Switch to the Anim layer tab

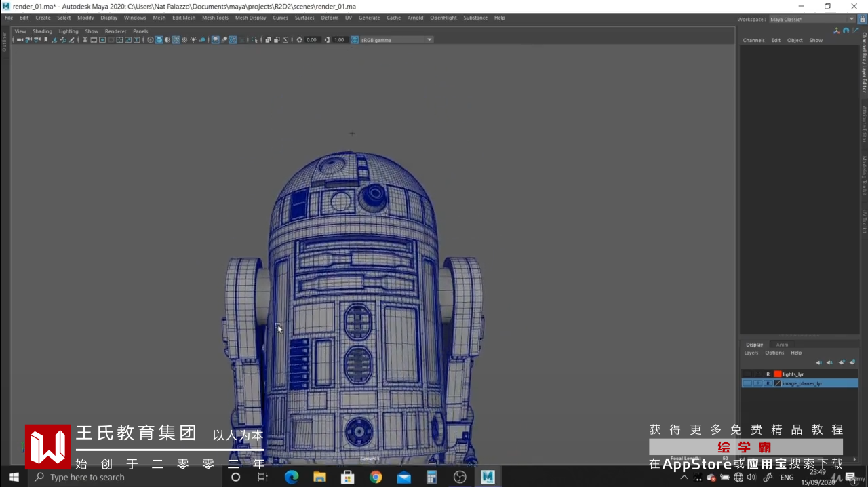click(x=782, y=345)
